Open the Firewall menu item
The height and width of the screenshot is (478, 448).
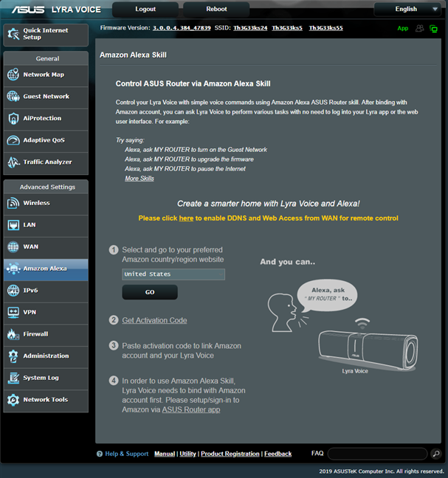(x=46, y=334)
